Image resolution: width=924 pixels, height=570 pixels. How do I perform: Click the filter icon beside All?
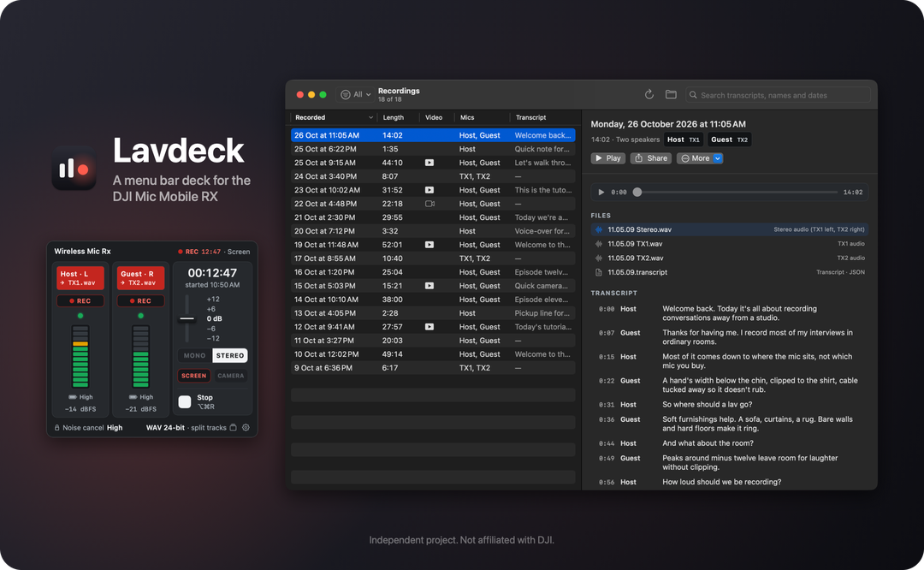click(x=346, y=94)
